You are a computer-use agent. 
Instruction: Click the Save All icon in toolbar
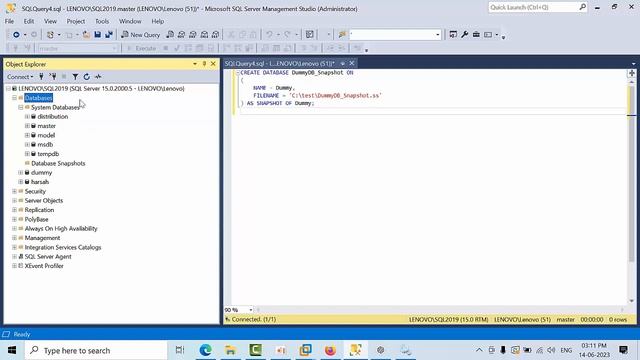[x=109, y=35]
